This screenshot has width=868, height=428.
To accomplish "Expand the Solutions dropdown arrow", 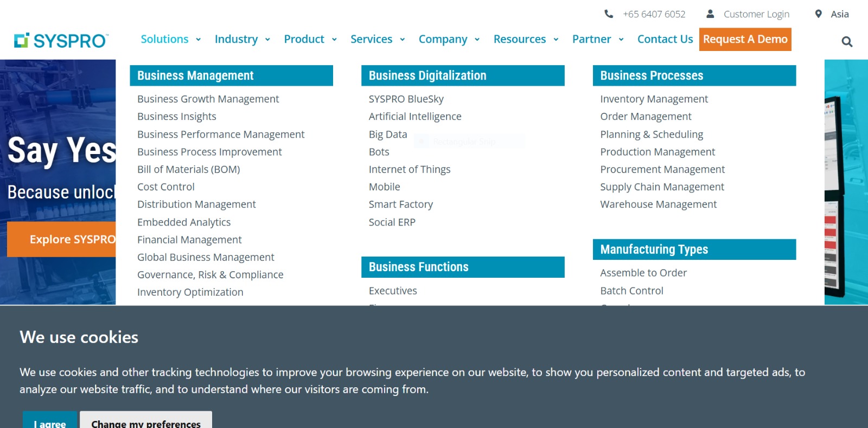I will coord(199,40).
